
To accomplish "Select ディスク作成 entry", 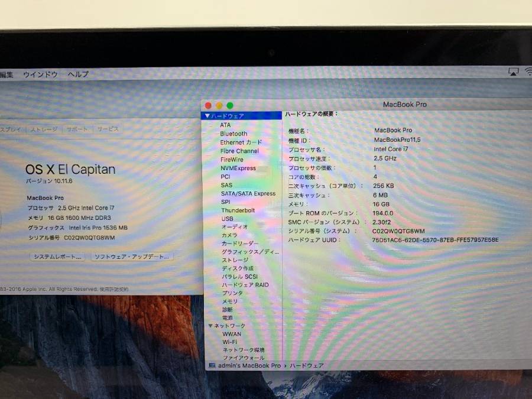I will click(238, 268).
